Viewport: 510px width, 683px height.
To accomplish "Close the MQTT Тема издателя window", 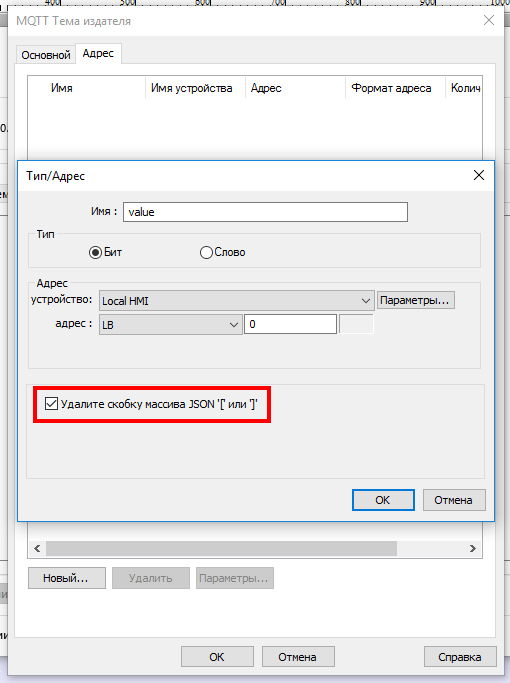I will coord(489,20).
